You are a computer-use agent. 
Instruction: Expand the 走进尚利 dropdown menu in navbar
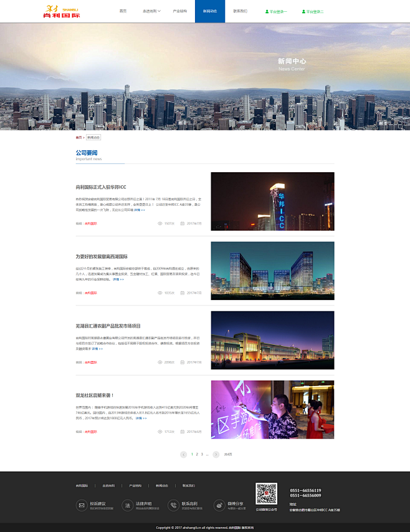(151, 11)
